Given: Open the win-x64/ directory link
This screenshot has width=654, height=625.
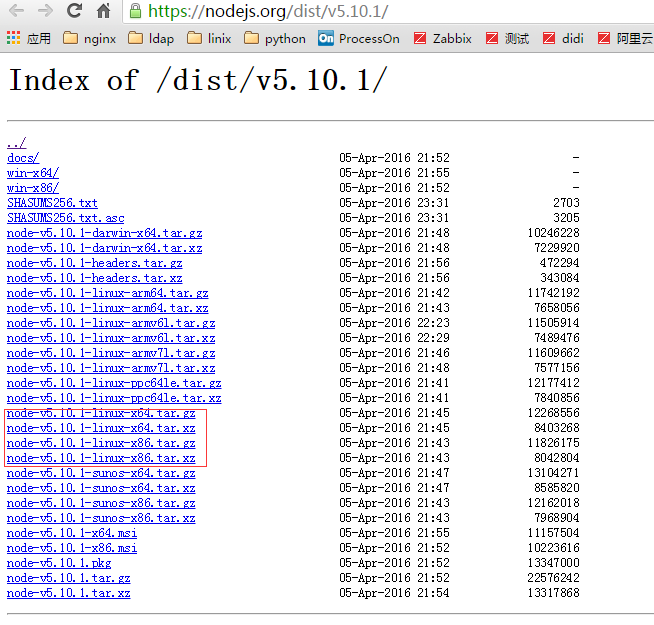Looking at the screenshot, I should click(32, 173).
